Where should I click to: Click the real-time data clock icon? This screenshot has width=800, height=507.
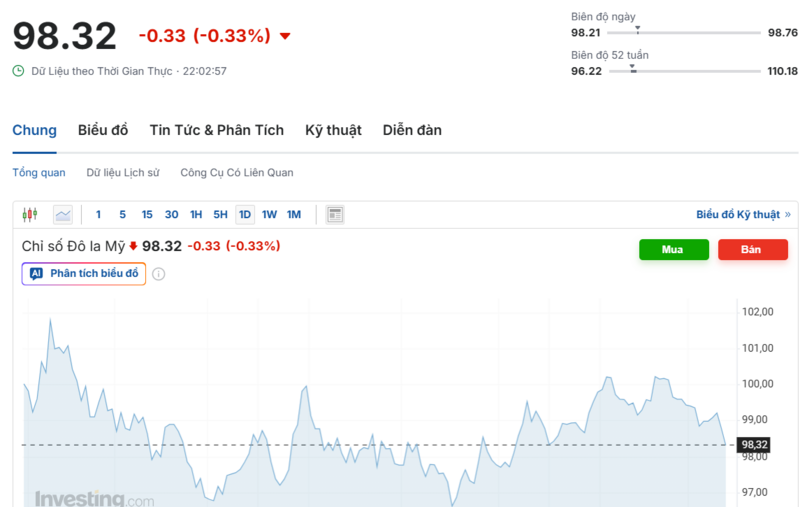click(x=18, y=71)
